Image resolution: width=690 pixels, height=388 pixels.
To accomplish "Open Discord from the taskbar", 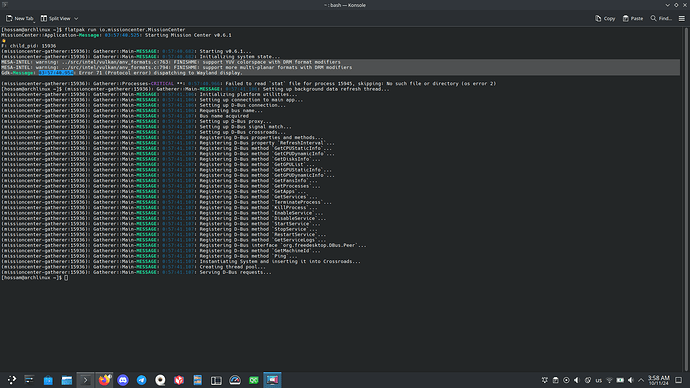I will click(x=123, y=380).
